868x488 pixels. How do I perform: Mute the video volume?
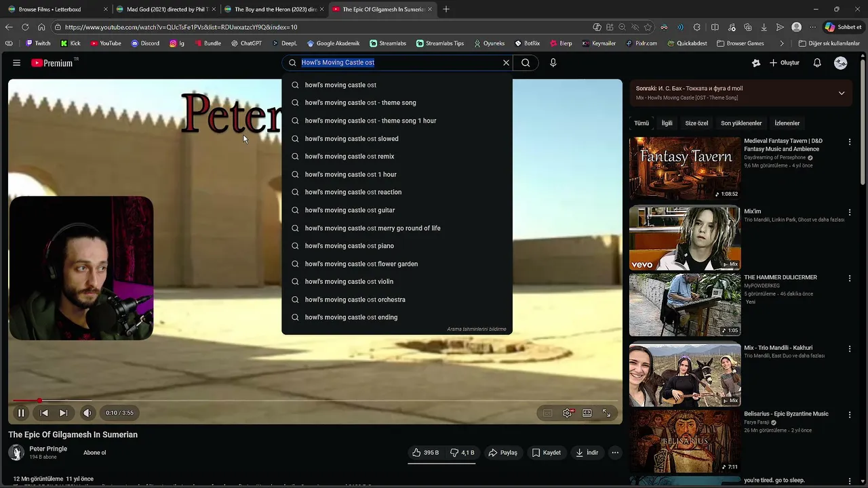pyautogui.click(x=87, y=413)
